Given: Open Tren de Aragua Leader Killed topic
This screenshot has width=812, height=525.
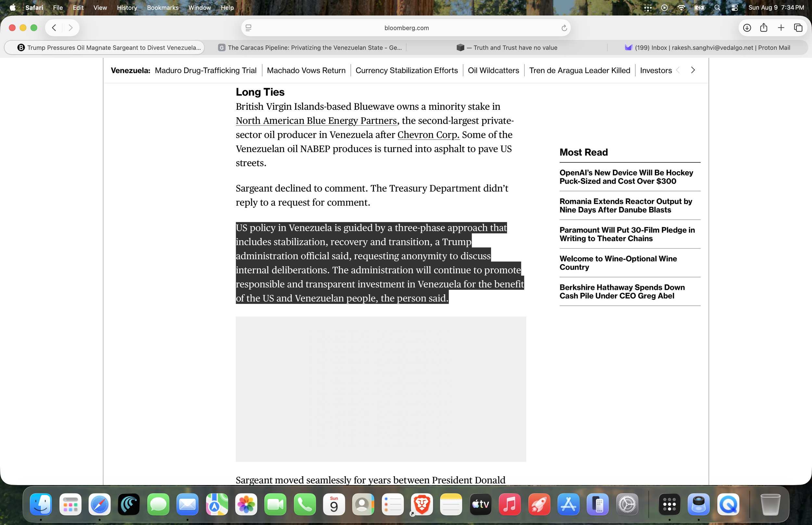Looking at the screenshot, I should (x=580, y=70).
